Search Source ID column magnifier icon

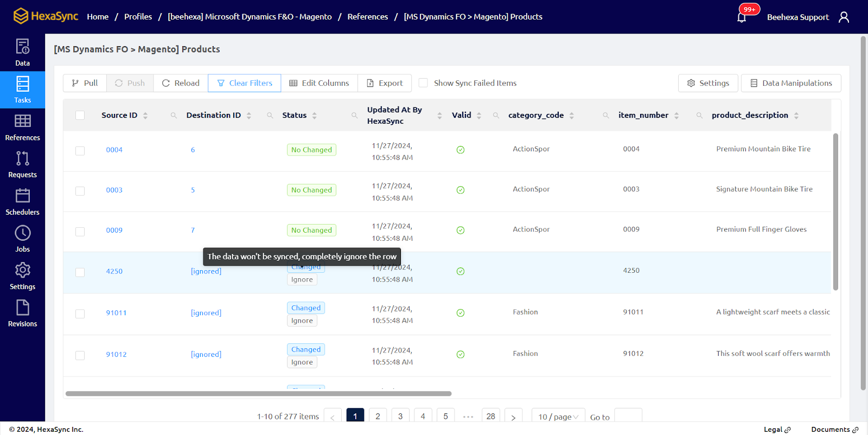(x=174, y=116)
